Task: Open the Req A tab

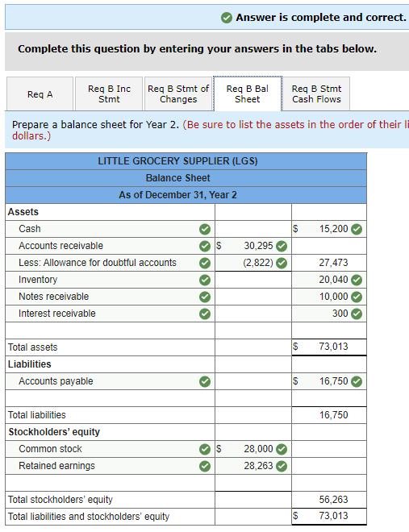Action: click(40, 94)
